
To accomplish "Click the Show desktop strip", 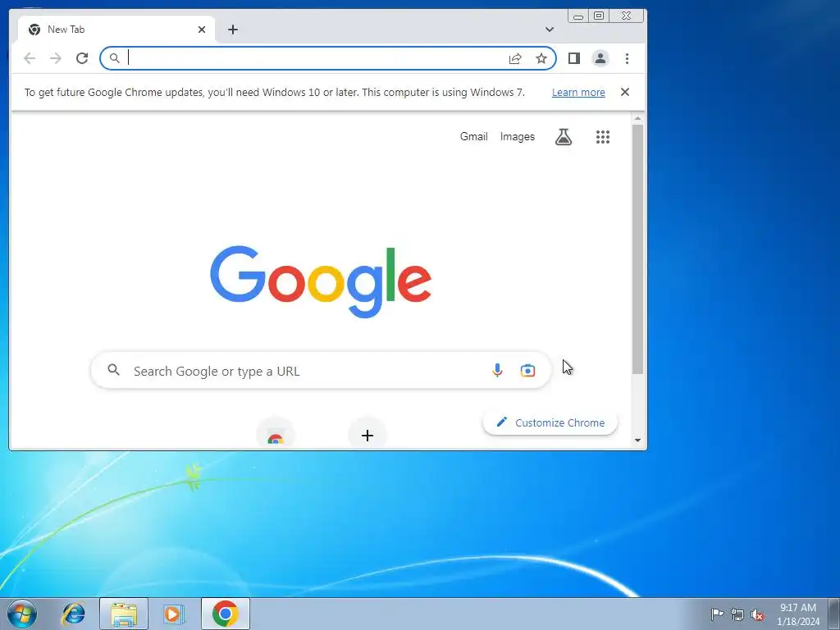I will tap(834, 614).
